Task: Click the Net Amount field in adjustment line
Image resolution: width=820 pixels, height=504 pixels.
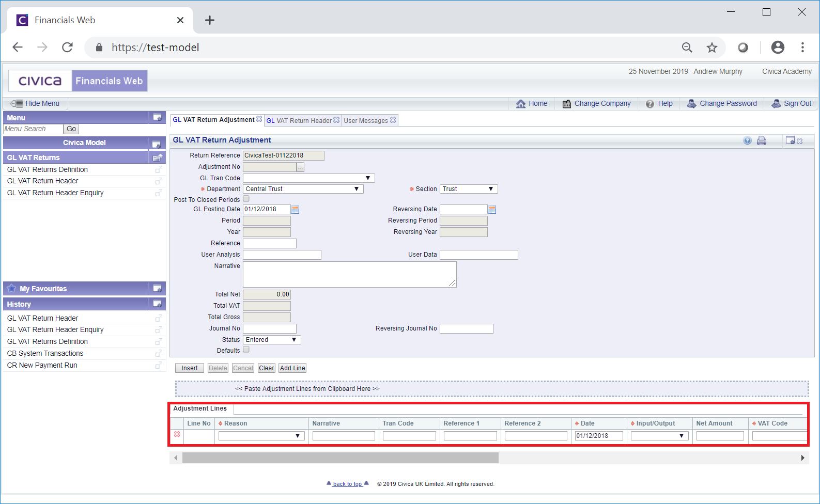Action: tap(720, 436)
